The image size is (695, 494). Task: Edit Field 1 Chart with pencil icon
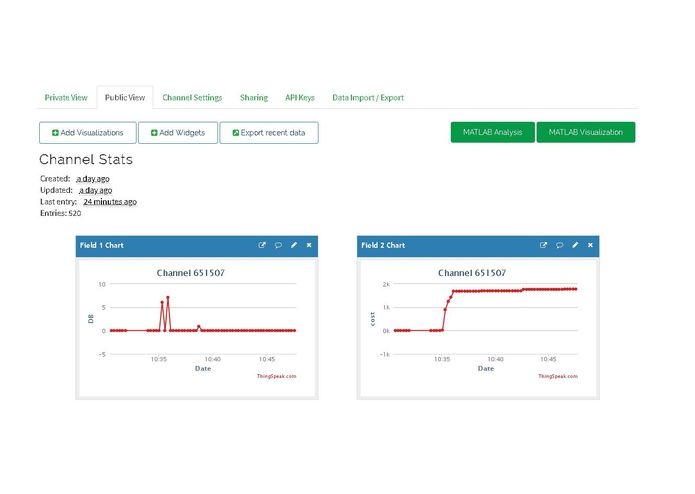point(293,245)
